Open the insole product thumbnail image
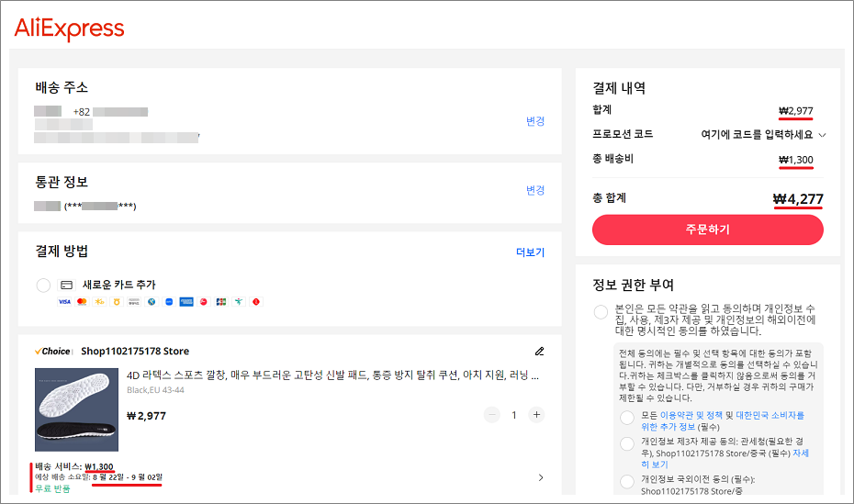The width and height of the screenshot is (854, 504). [77, 409]
